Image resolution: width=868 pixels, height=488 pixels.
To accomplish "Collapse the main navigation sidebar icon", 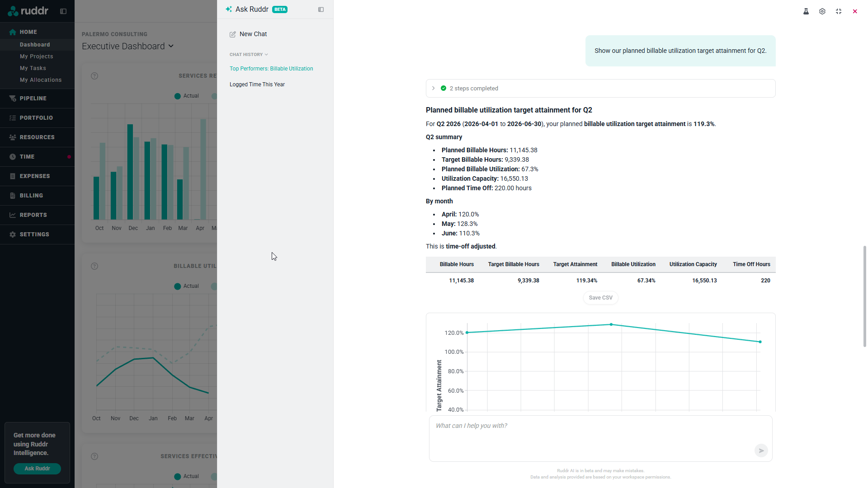I will 63,11.
